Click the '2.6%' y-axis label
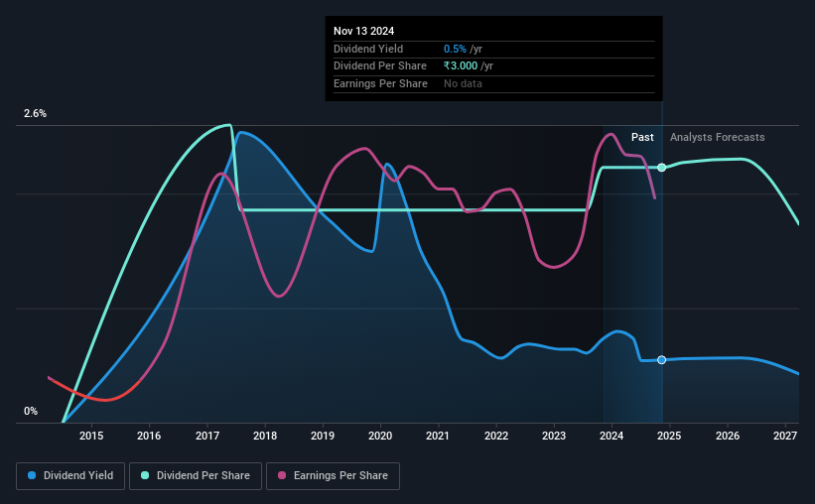Image resolution: width=815 pixels, height=504 pixels. click(35, 113)
